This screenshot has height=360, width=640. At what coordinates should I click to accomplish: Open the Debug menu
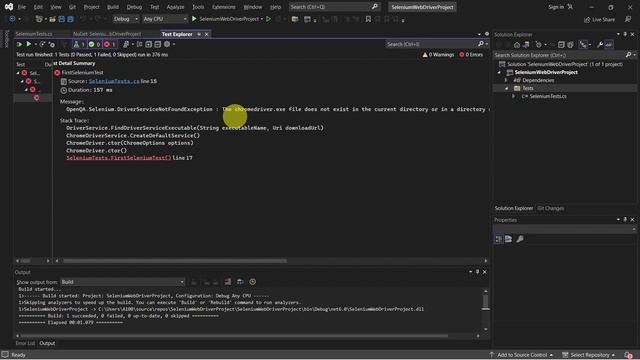[x=134, y=7]
